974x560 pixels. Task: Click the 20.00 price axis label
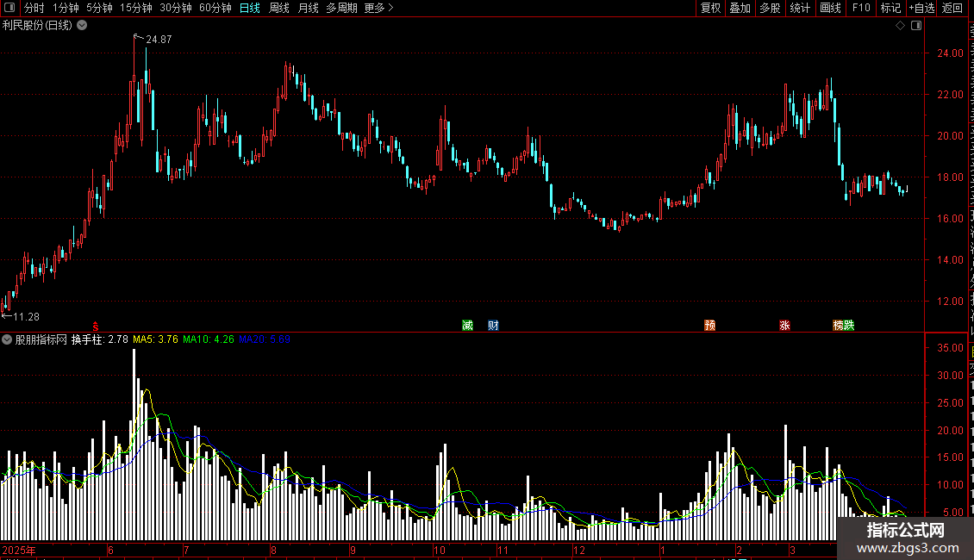click(x=951, y=136)
